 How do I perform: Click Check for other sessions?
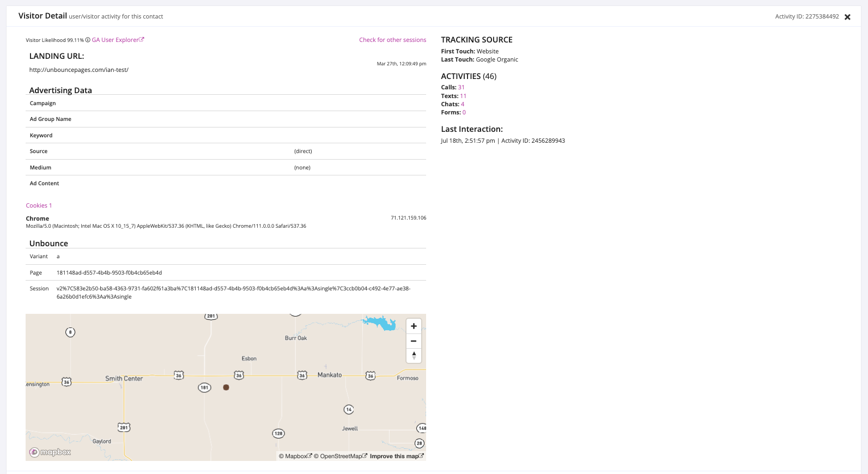[x=392, y=40]
